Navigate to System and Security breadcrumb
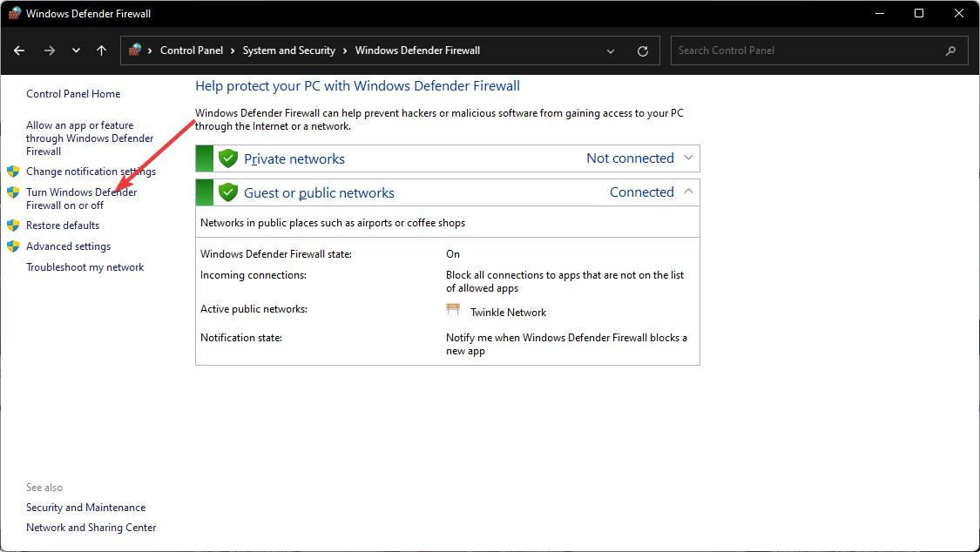 pos(287,50)
